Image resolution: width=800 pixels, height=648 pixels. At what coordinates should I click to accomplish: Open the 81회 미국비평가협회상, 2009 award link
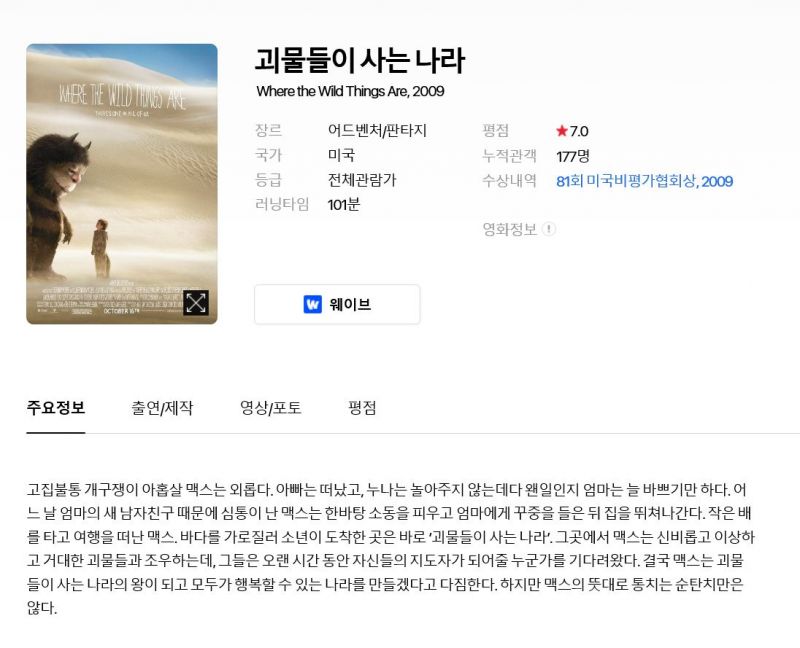point(644,181)
